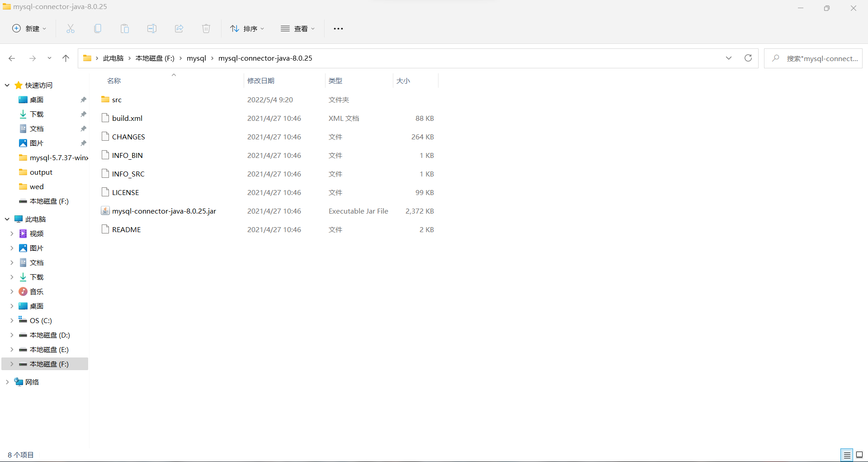Select the LICENSE file name
This screenshot has width=868, height=462.
click(x=126, y=192)
